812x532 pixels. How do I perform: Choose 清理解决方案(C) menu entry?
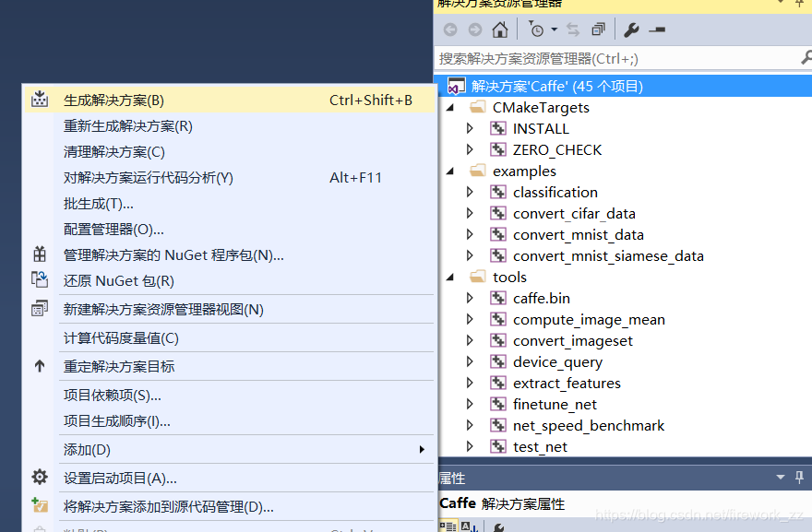[230, 151]
